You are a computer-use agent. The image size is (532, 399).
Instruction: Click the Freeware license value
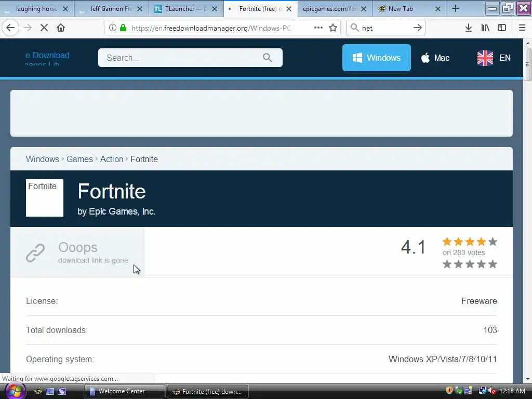pyautogui.click(x=479, y=301)
